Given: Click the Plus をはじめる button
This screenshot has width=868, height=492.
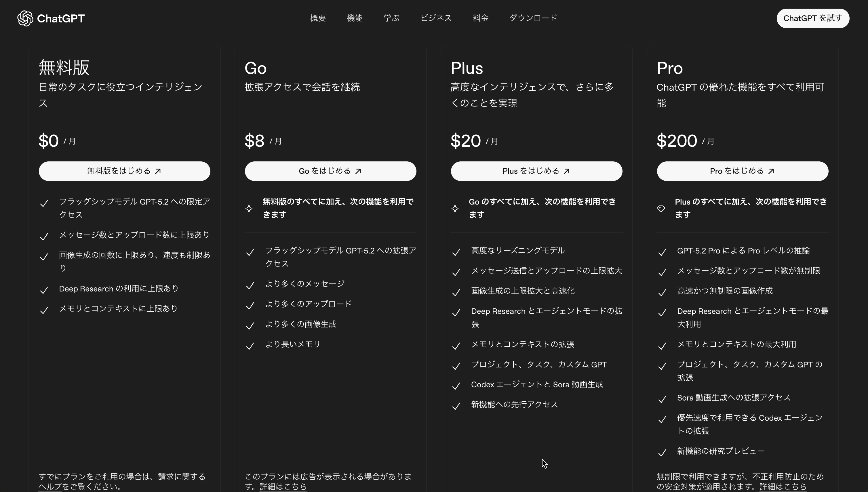Looking at the screenshot, I should pos(536,171).
